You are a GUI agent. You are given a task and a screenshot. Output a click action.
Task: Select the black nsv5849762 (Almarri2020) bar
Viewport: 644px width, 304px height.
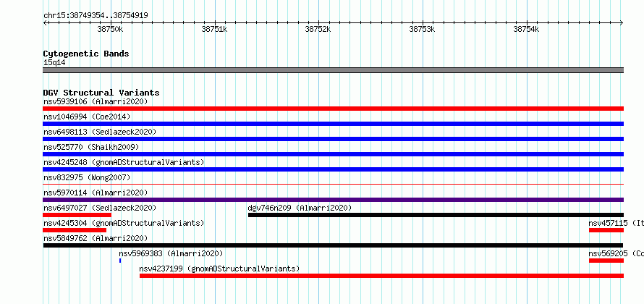pyautogui.click(x=333, y=245)
